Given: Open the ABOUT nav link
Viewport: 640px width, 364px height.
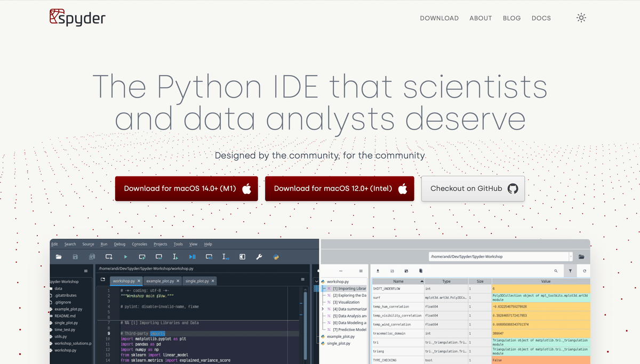Looking at the screenshot, I should click(x=481, y=18).
